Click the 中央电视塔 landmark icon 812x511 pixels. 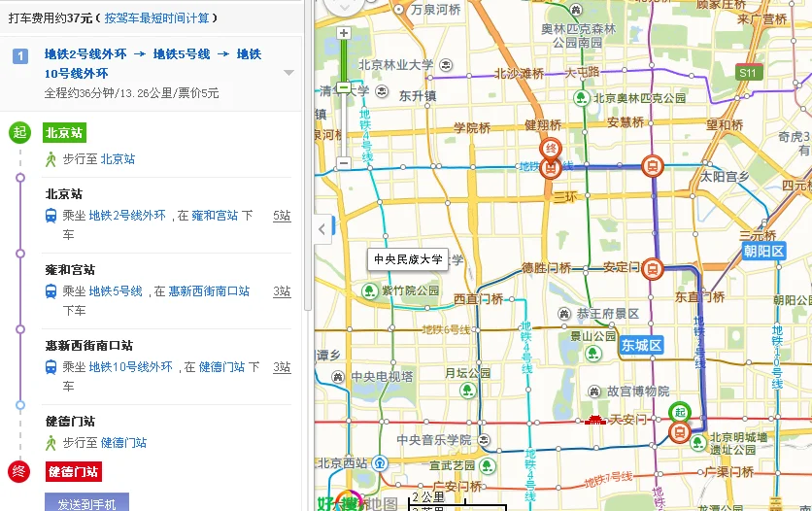pyautogui.click(x=338, y=376)
